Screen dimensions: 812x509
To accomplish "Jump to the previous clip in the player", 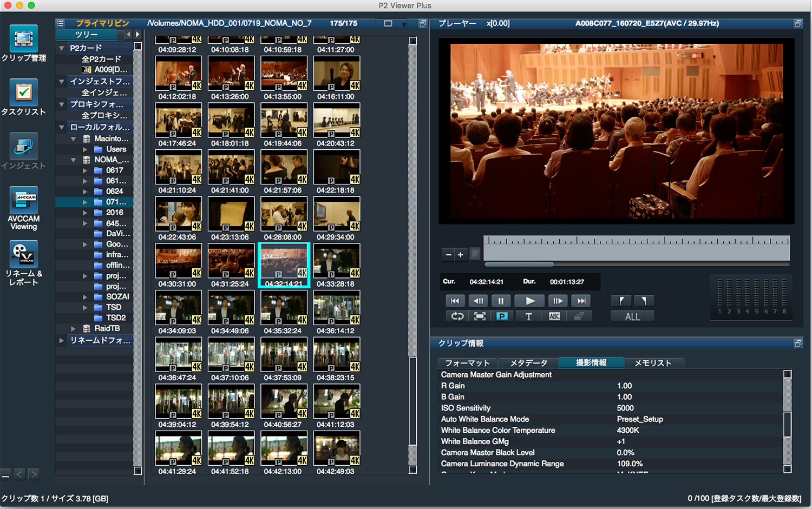I will [x=455, y=301].
